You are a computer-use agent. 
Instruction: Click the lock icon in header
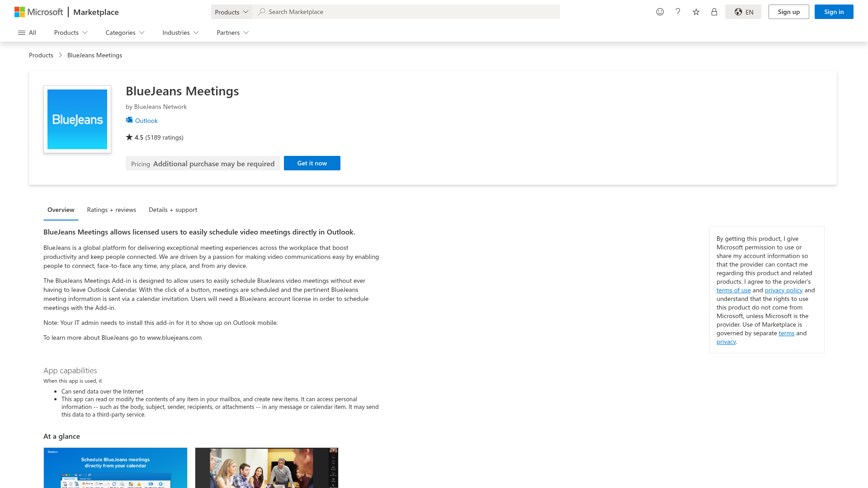tap(714, 12)
